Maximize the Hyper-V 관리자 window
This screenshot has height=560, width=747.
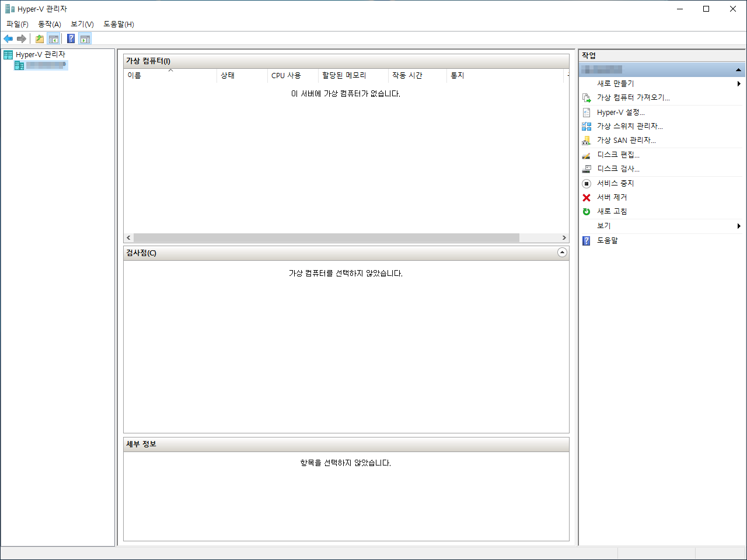pos(706,9)
